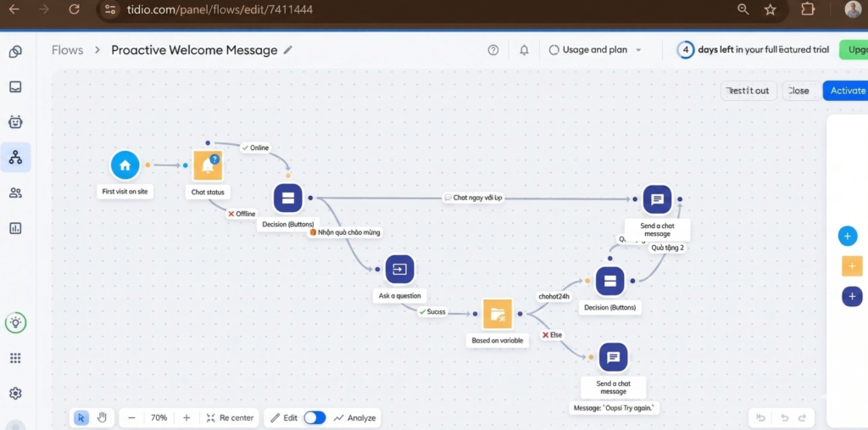Click the zoom out minus button
This screenshot has height=430, width=868.
pos(131,417)
